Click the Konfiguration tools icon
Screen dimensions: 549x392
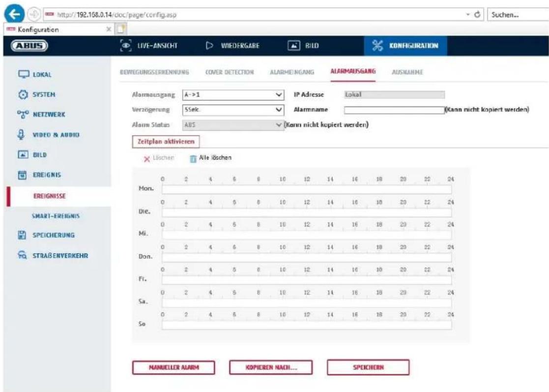(377, 46)
